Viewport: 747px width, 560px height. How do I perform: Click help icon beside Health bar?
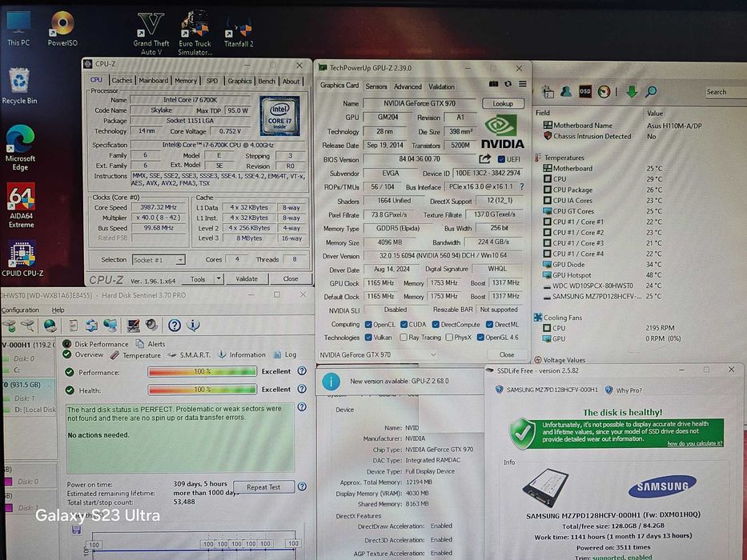[x=302, y=389]
